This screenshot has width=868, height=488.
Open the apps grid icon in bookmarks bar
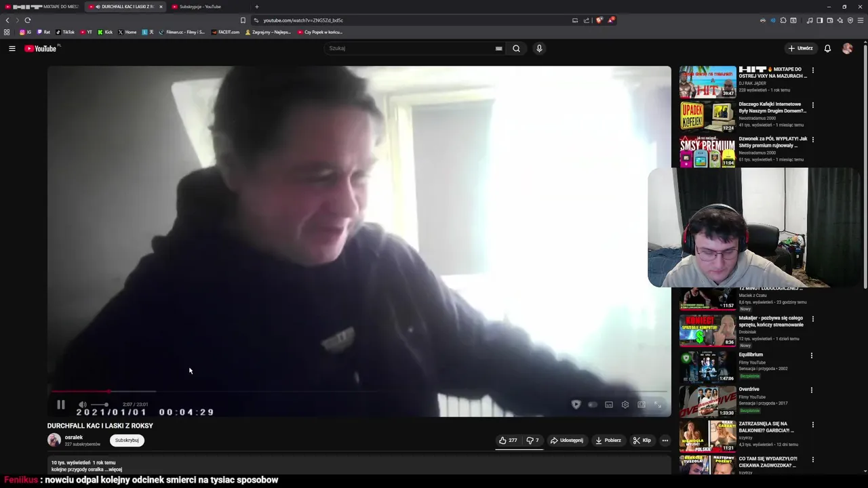tap(7, 32)
